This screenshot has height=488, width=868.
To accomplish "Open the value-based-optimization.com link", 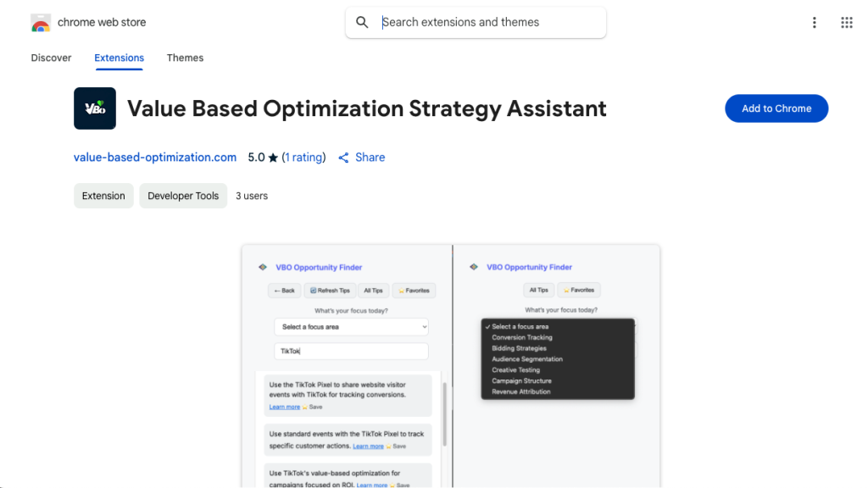I will click(x=155, y=158).
